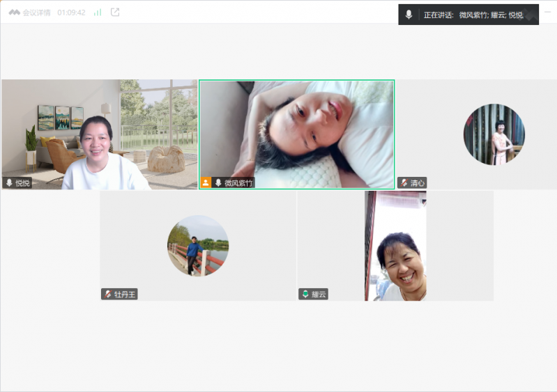Click the green mic icon beside 睫云

tap(305, 295)
